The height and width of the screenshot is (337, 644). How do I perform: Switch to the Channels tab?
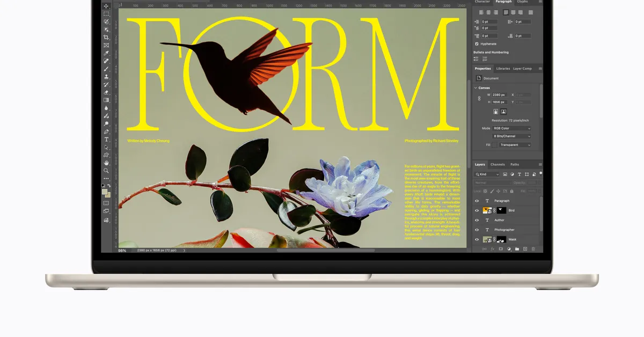point(497,165)
